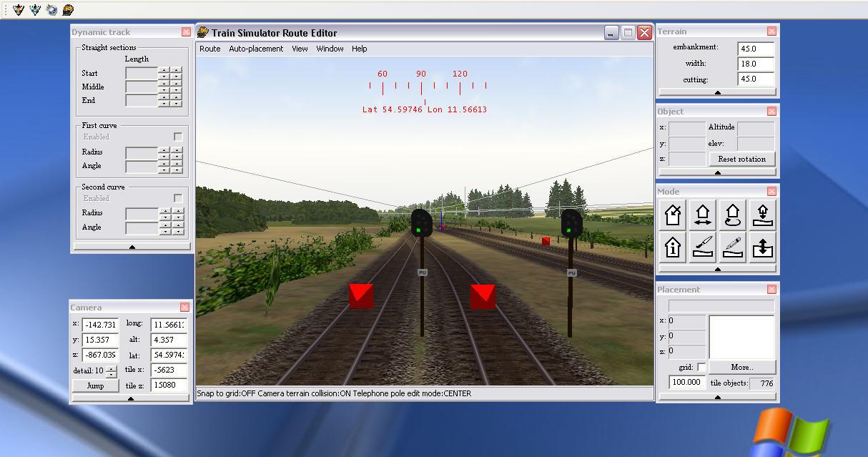Open the Help menu
This screenshot has width=868, height=457.
[x=360, y=49]
